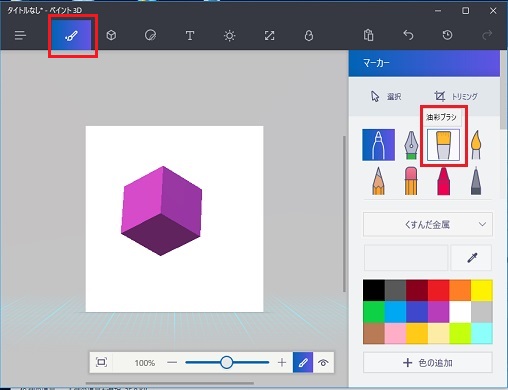Viewport: 508px width, 390px height.
Task: Click the 色の追加 add color button
Action: [428, 363]
